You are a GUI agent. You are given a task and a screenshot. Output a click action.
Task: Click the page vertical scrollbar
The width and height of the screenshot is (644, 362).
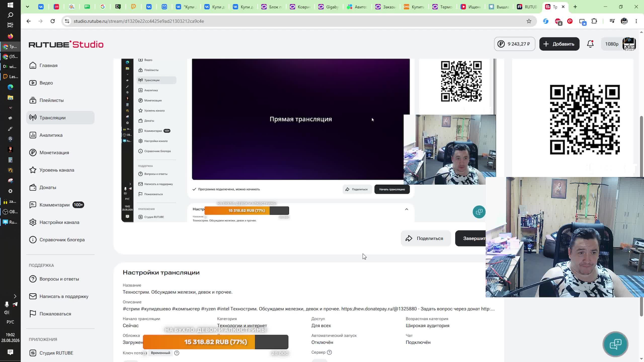(641, 216)
